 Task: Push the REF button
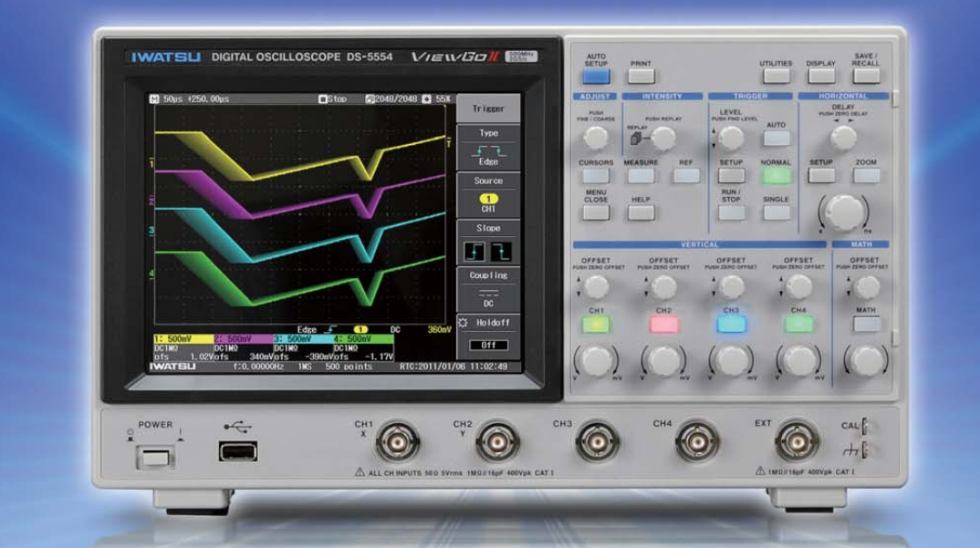pyautogui.click(x=685, y=176)
